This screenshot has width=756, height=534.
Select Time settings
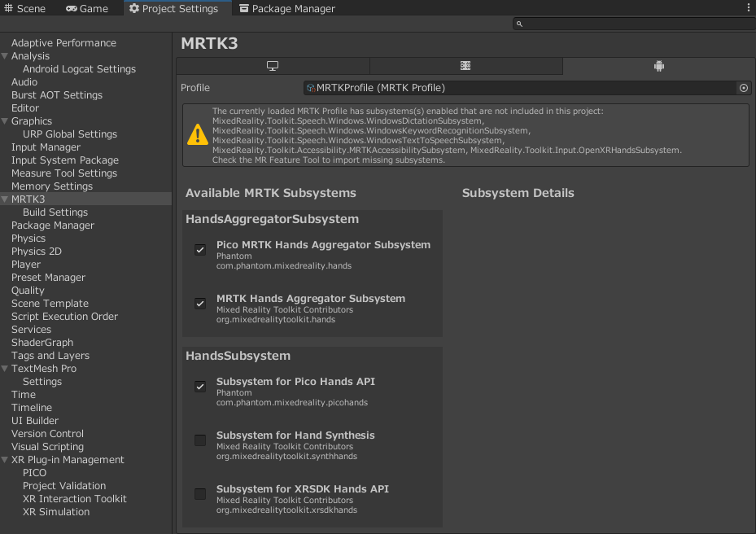[x=24, y=395]
